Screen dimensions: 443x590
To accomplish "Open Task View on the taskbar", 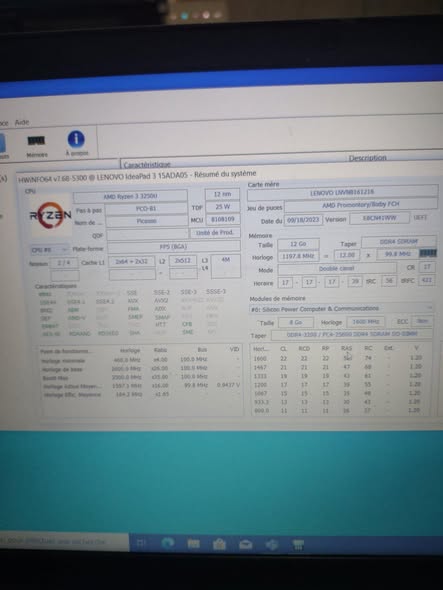I will 141,543.
